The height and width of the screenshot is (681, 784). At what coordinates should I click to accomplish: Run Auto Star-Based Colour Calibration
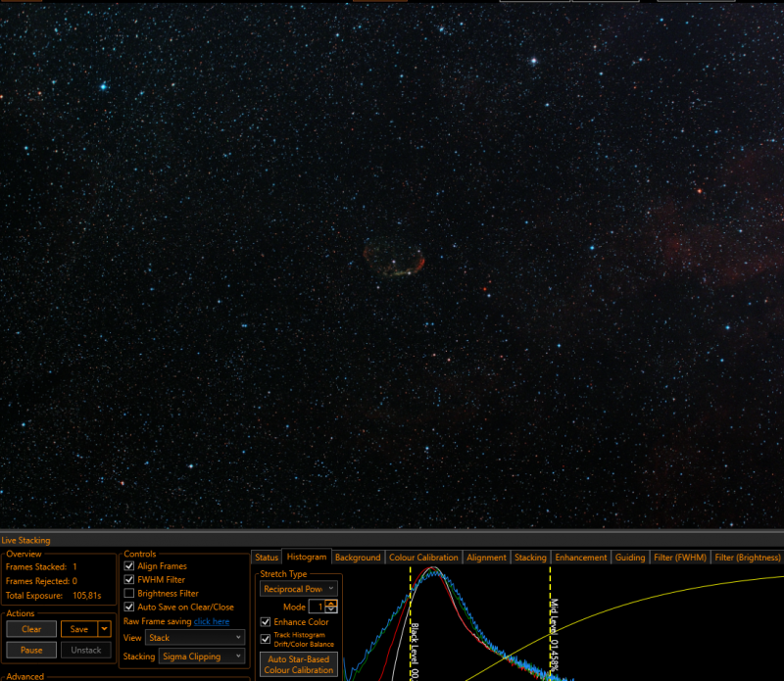299,664
